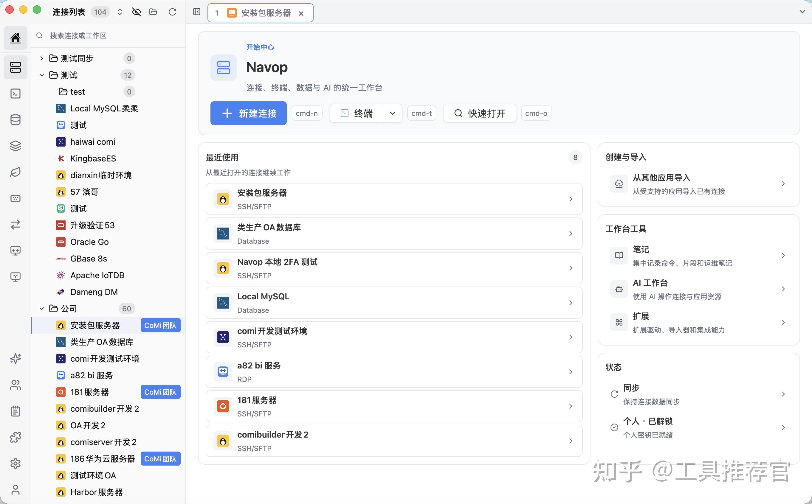Image resolution: width=812 pixels, height=504 pixels.
Task: Open the team users icon in sidebar
Action: click(x=15, y=385)
